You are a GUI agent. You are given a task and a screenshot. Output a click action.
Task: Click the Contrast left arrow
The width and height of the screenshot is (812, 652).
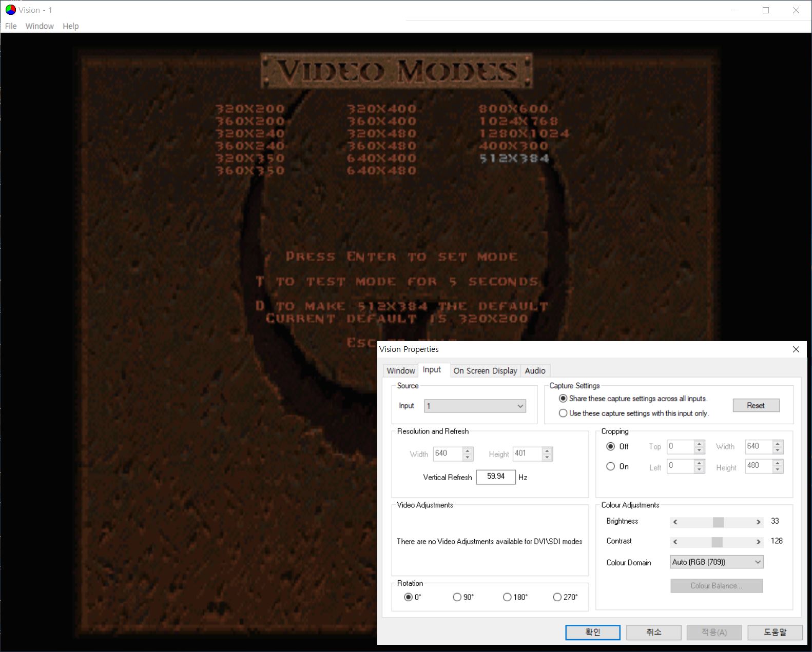[x=675, y=542]
